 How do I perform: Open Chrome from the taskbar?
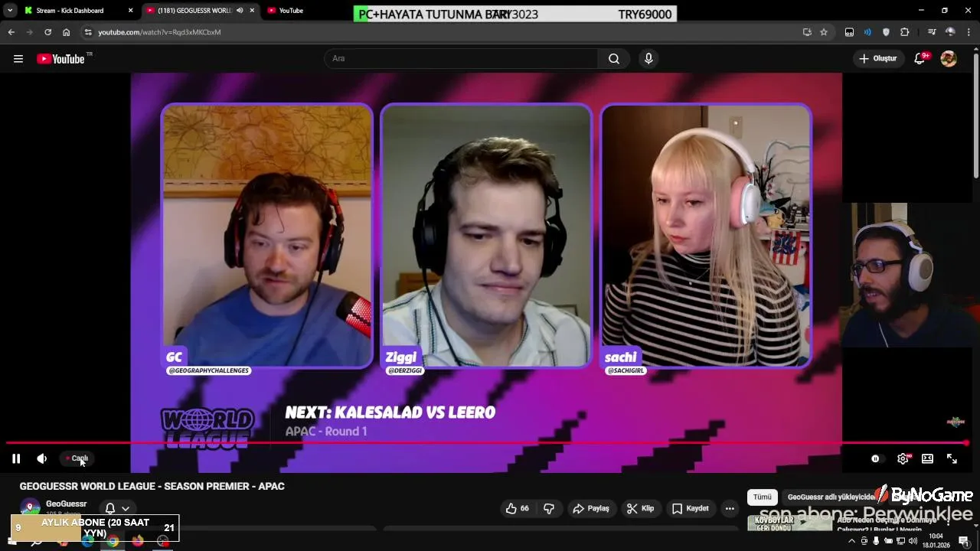pos(113,541)
